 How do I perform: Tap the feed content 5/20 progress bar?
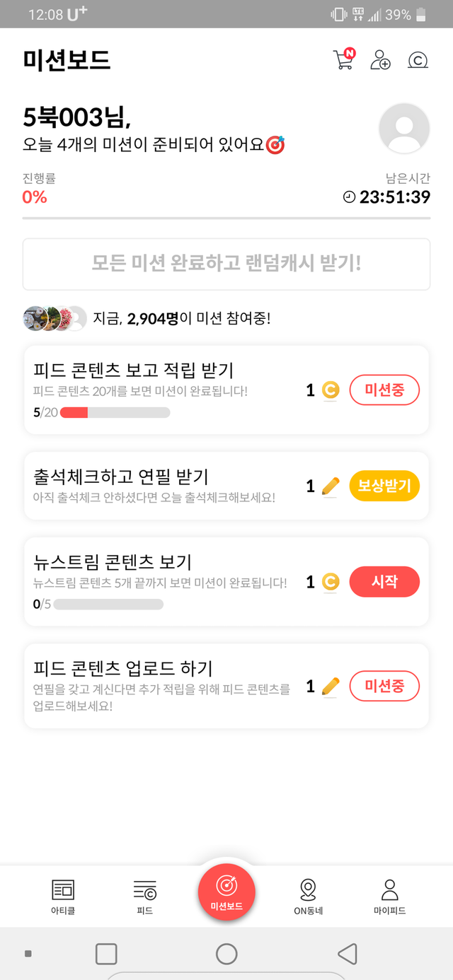pos(115,413)
